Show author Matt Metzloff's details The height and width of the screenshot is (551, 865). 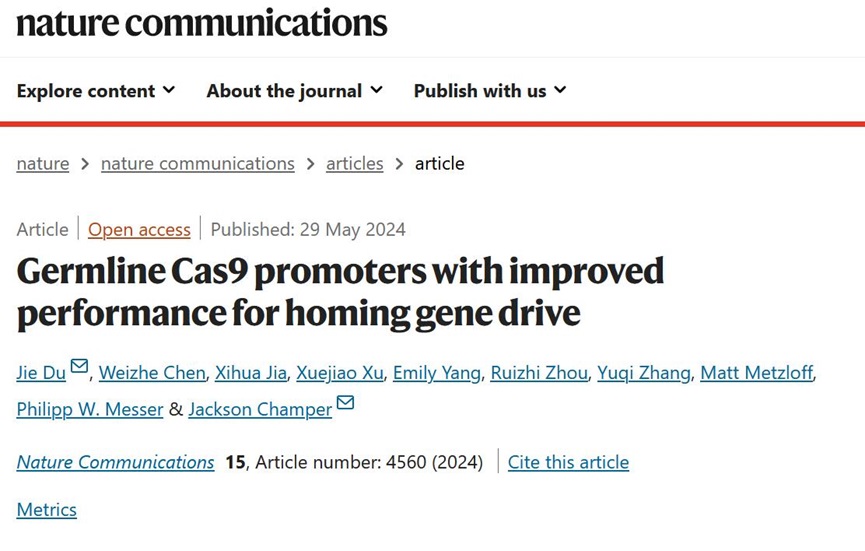pos(757,373)
